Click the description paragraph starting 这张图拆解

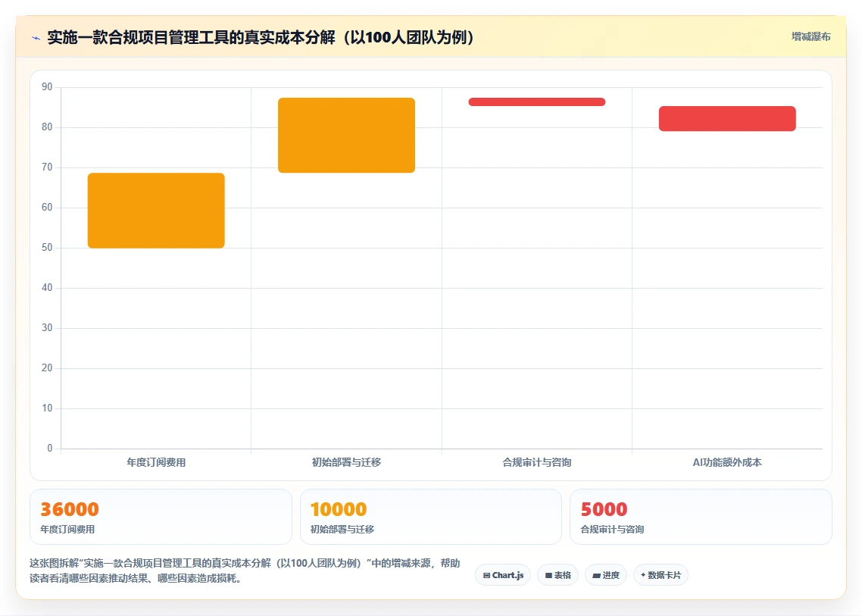click(245, 571)
